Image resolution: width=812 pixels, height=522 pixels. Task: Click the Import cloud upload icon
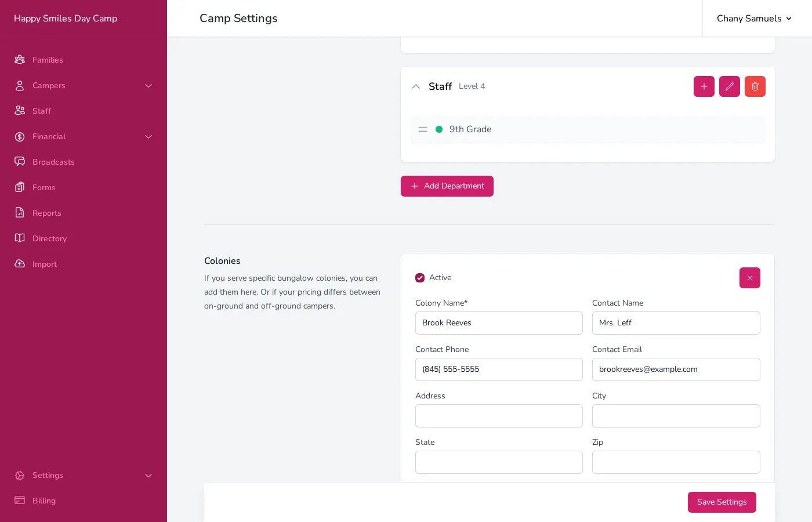pos(20,264)
